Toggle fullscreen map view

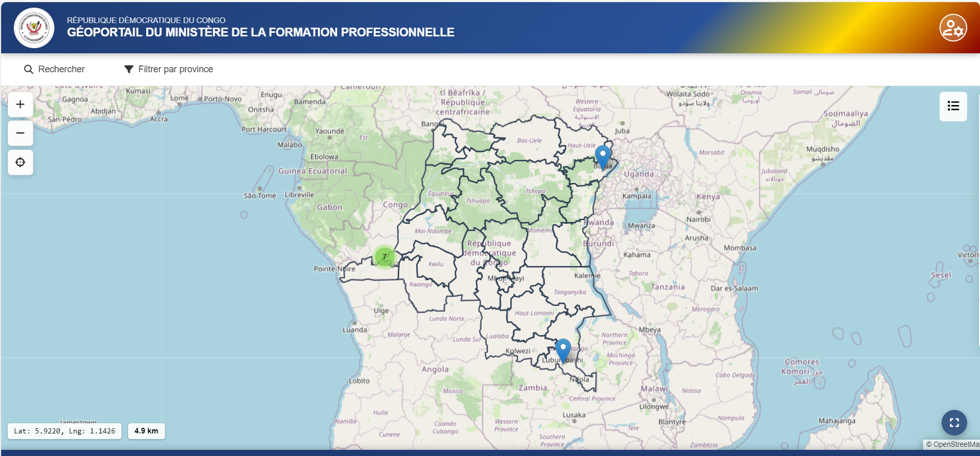[954, 423]
